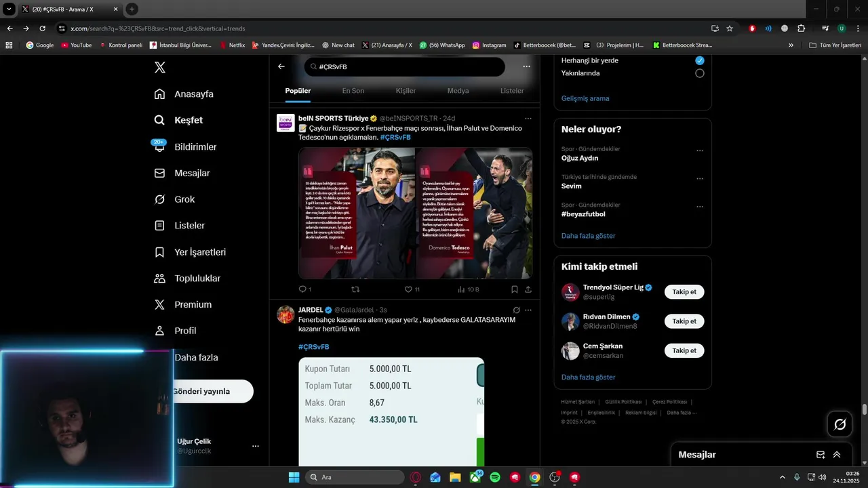The height and width of the screenshot is (488, 868).
Task: Repost the beIN SPORTS post
Action: click(355, 289)
